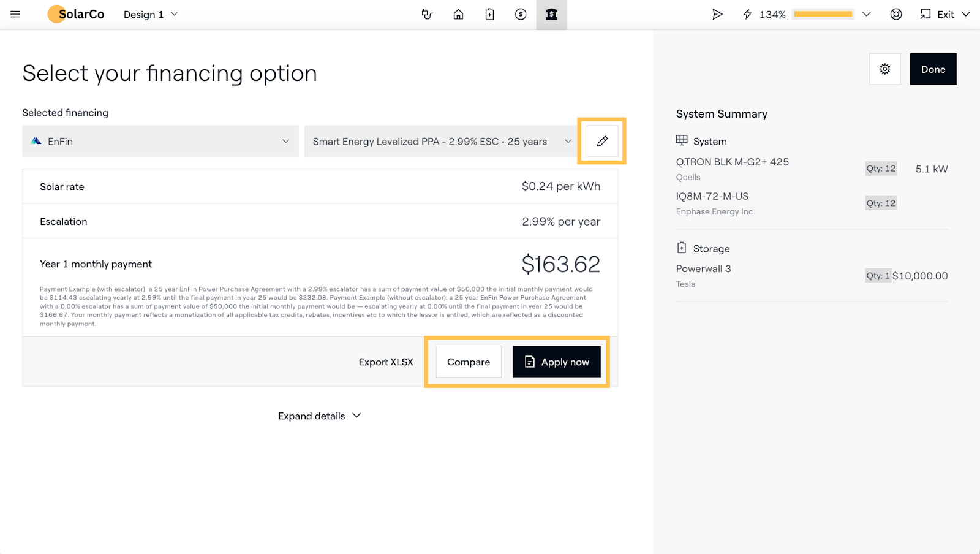Open the Smart Energy Levelized PPA dropdown
The image size is (980, 554).
click(441, 142)
